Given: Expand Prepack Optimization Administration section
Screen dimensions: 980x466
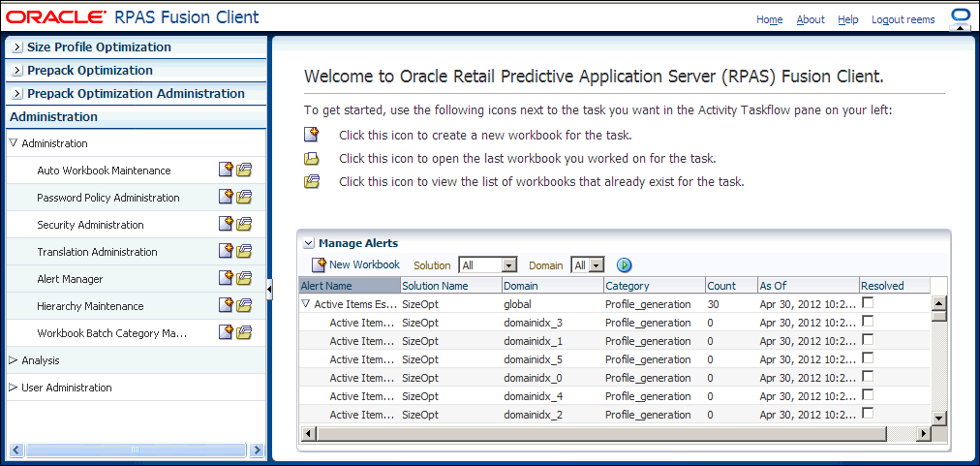Looking at the screenshot, I should (x=17, y=94).
